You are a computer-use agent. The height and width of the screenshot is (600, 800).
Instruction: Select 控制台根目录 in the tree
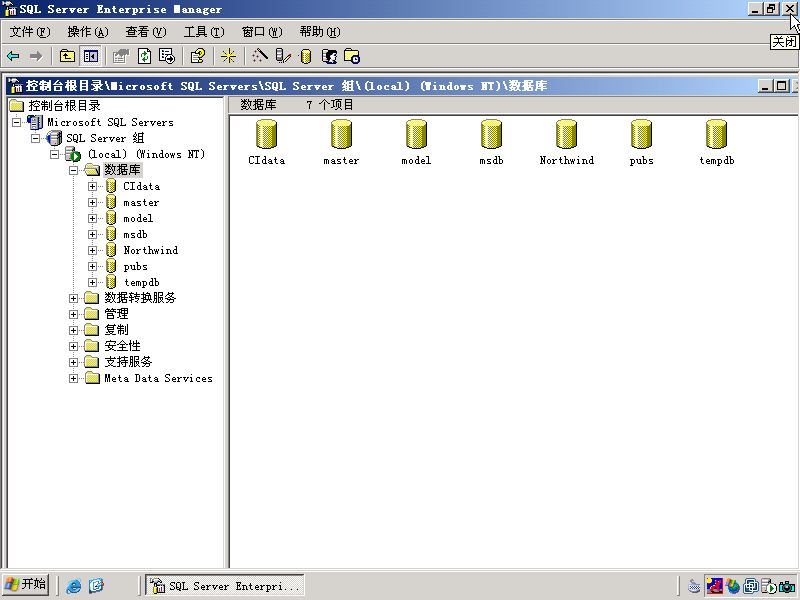[x=64, y=106]
